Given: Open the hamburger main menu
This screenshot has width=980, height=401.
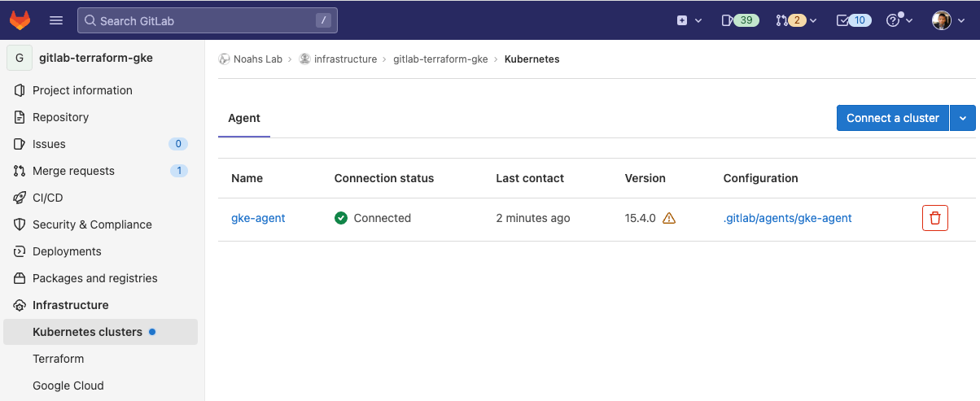Looking at the screenshot, I should click(56, 20).
